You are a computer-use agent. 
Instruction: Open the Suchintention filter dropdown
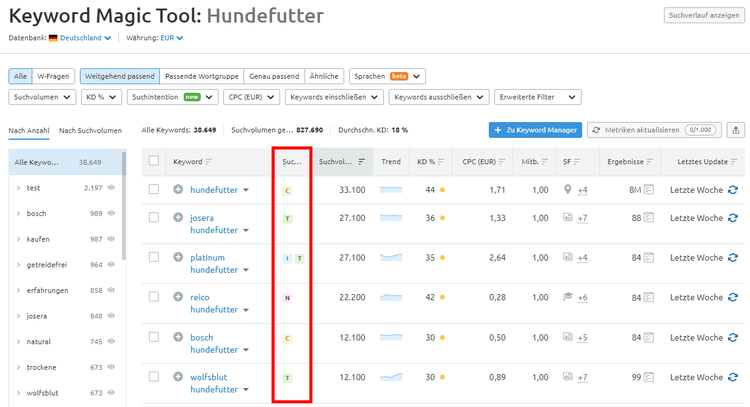(173, 97)
